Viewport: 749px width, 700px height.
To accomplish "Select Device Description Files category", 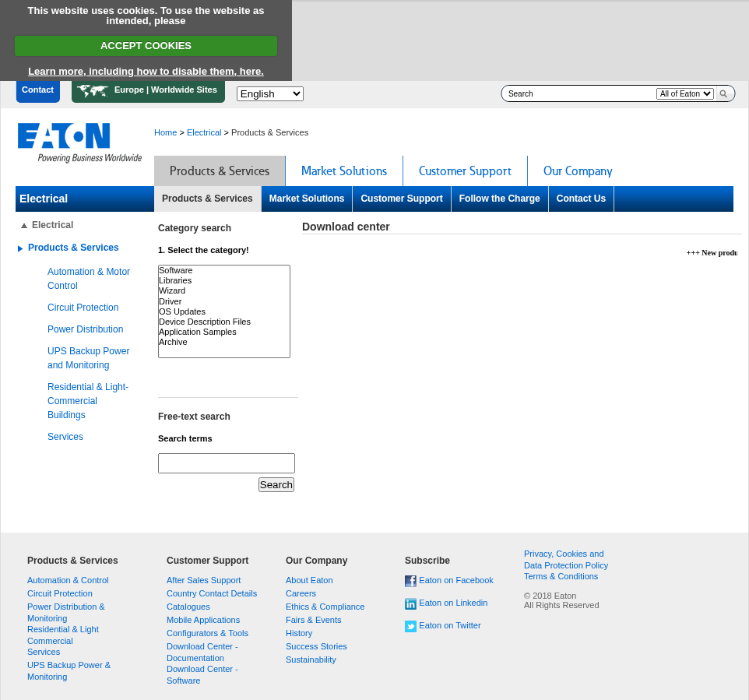I will [224, 322].
